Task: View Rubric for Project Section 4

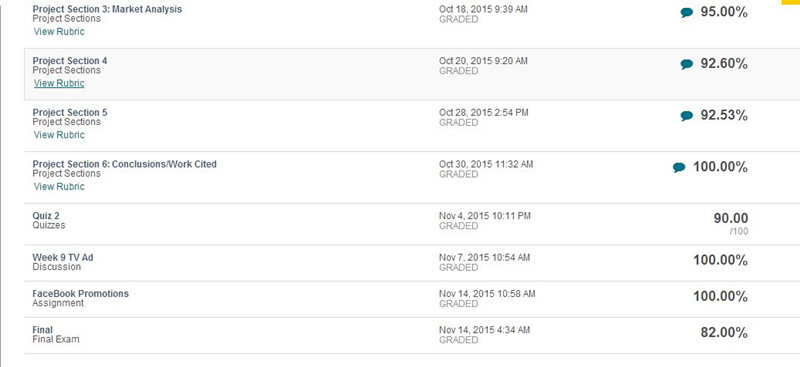Action: tap(59, 83)
